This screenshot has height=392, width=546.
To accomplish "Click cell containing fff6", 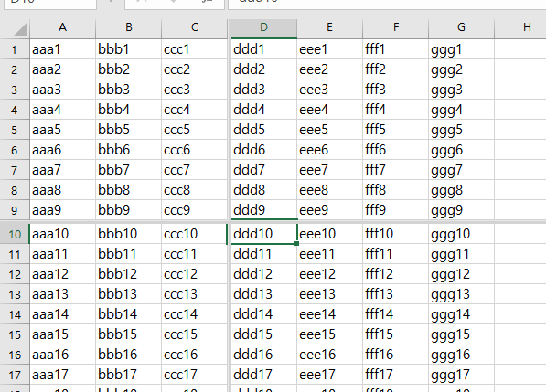I will (x=396, y=150).
